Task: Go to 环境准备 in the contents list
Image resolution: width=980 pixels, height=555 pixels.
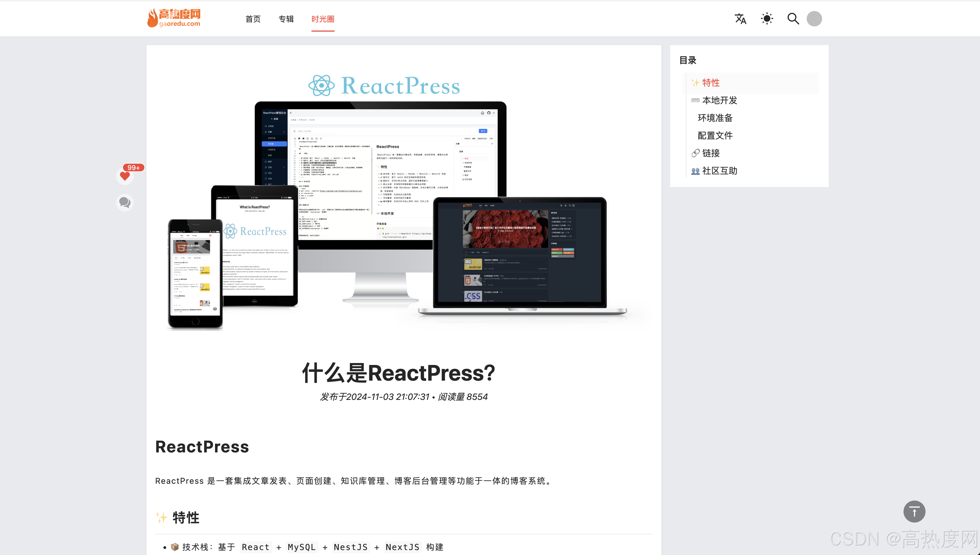Action: pyautogui.click(x=715, y=118)
